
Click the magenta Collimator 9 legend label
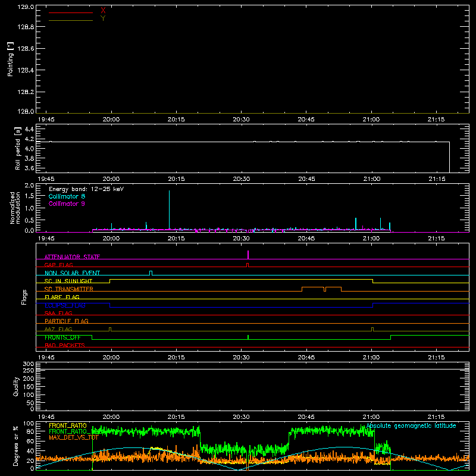(67, 203)
